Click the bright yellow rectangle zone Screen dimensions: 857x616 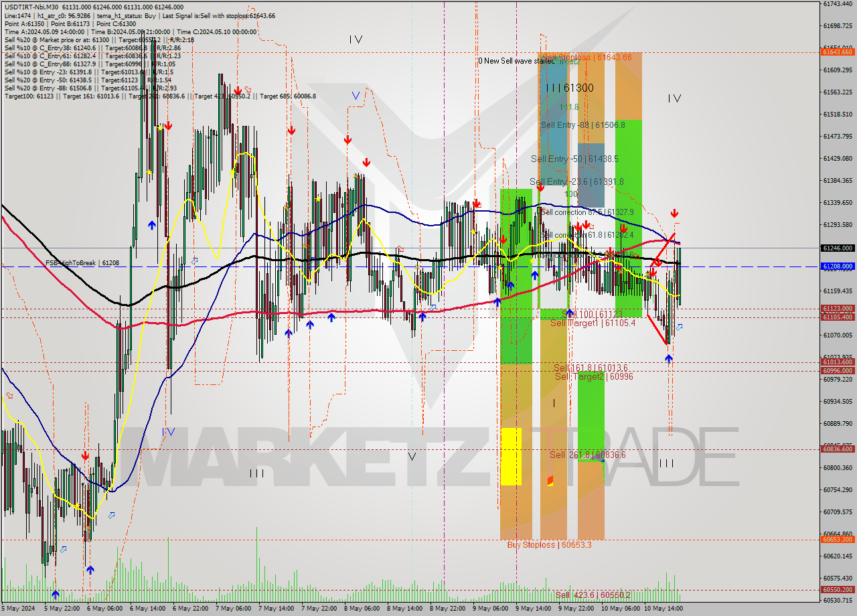[511, 457]
